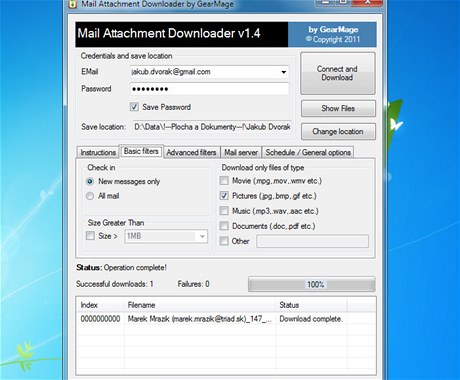Enable the Size > checkbox
Screen dimensions: 460x380
pos(90,236)
